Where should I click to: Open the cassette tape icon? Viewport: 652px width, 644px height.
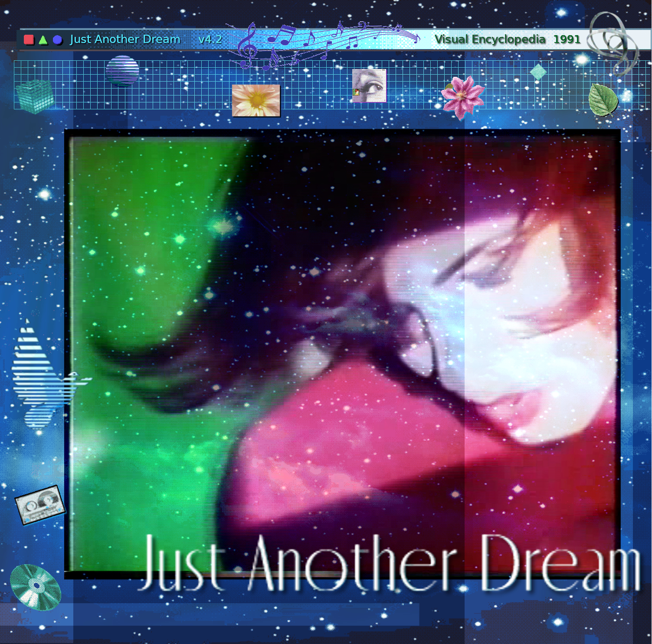(40, 505)
